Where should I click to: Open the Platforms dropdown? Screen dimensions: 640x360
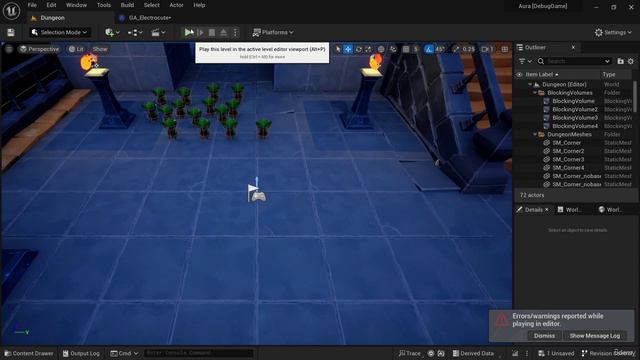click(x=273, y=32)
